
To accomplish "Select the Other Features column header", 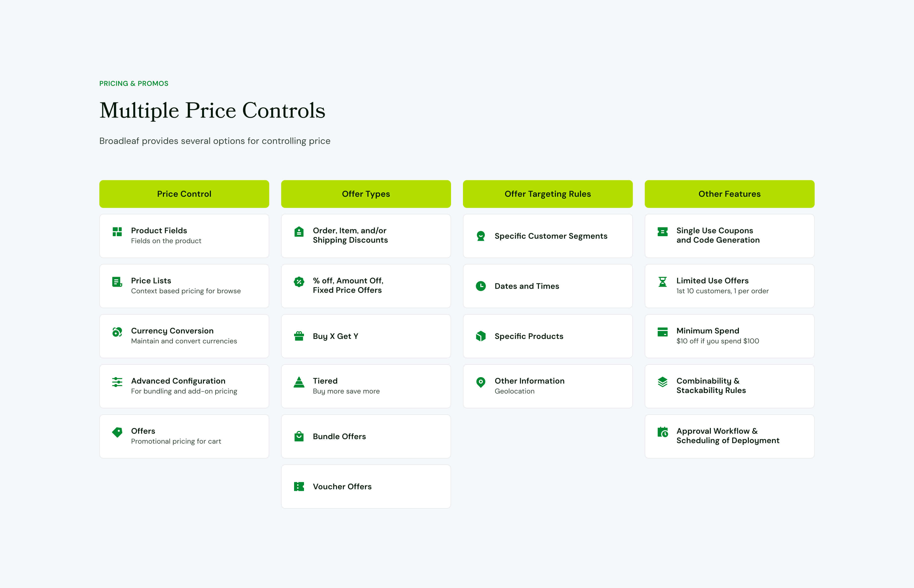I will click(x=730, y=194).
